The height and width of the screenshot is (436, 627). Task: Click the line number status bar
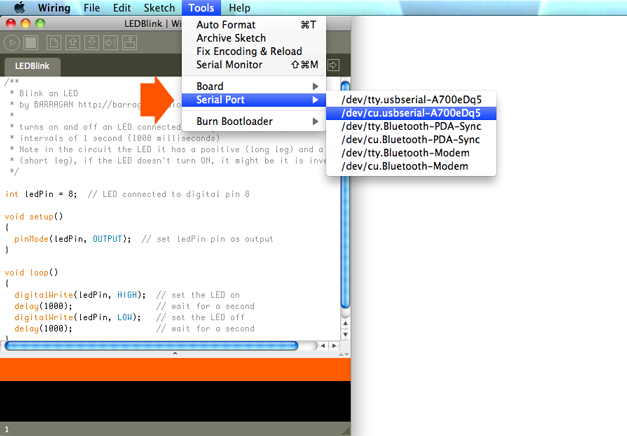coord(175,429)
